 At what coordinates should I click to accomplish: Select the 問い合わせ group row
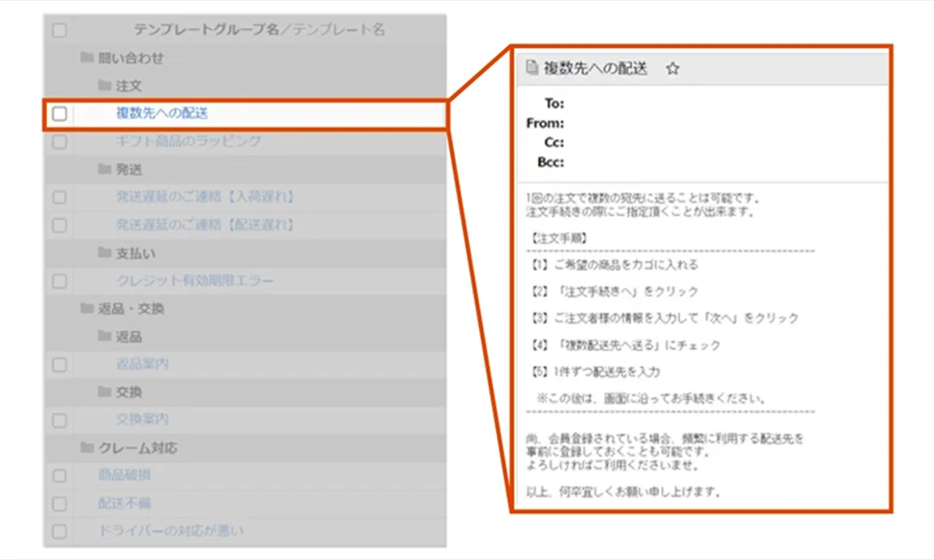pos(245,58)
